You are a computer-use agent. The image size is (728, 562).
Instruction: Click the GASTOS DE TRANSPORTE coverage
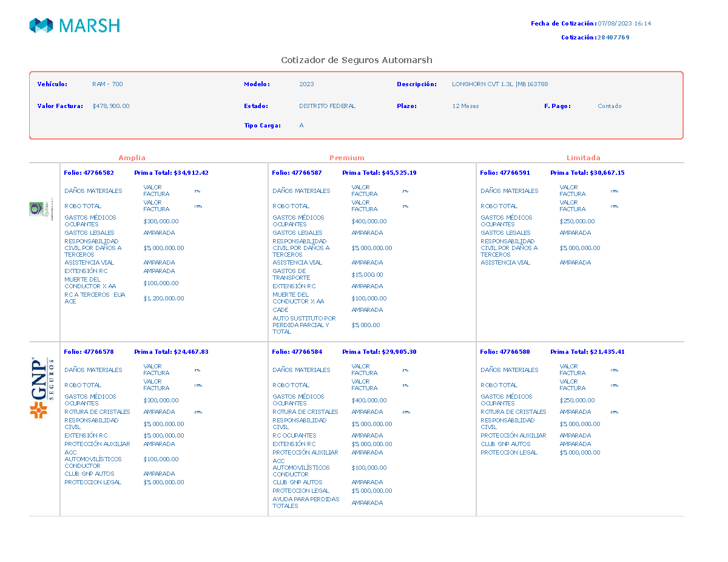[291, 274]
